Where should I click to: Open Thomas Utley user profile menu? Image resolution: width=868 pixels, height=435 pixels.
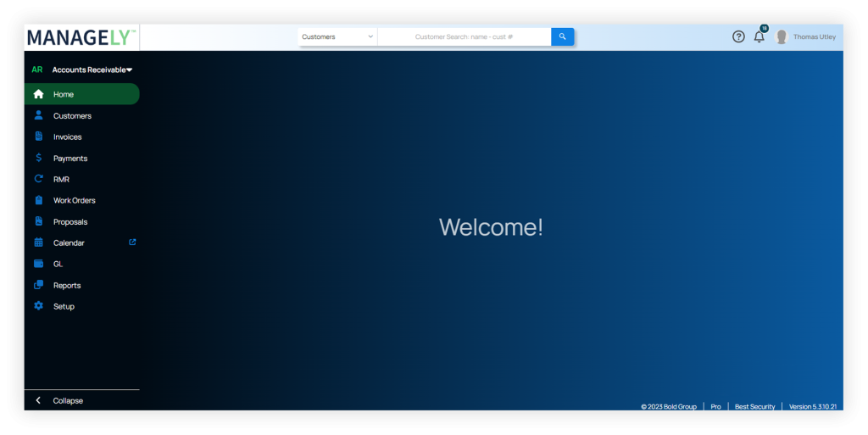click(x=806, y=36)
